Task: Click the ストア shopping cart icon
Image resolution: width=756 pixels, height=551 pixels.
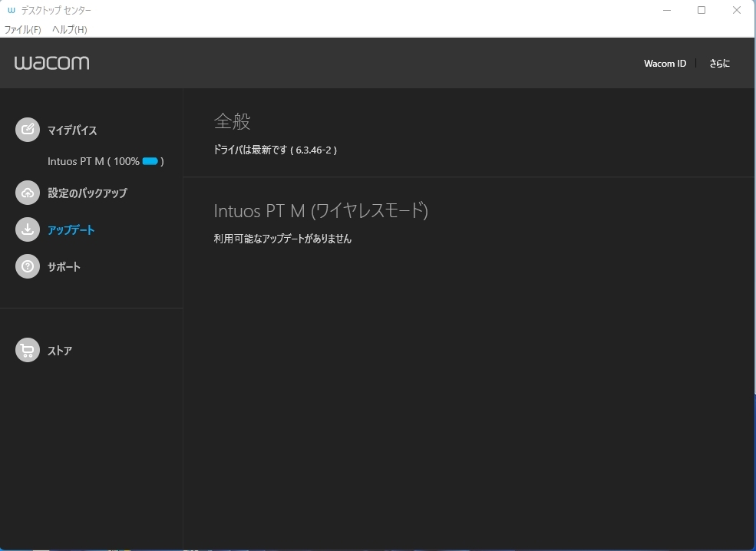Action: point(28,350)
